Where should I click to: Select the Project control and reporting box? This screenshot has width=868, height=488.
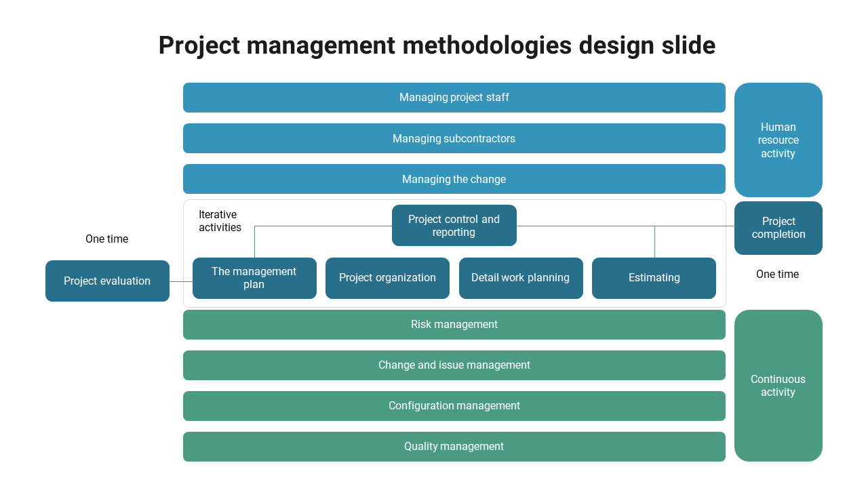[454, 226]
